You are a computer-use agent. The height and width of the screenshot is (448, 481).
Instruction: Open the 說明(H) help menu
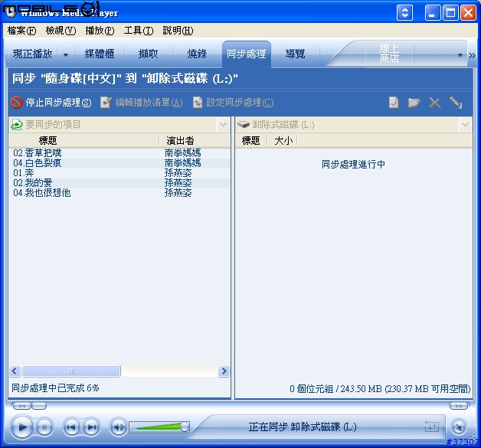(x=178, y=31)
